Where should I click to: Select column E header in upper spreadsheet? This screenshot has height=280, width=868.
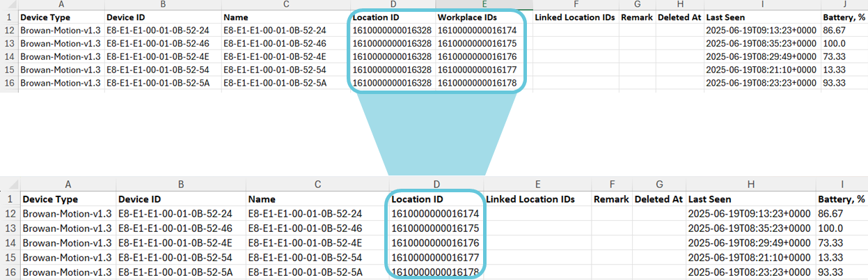click(484, 5)
